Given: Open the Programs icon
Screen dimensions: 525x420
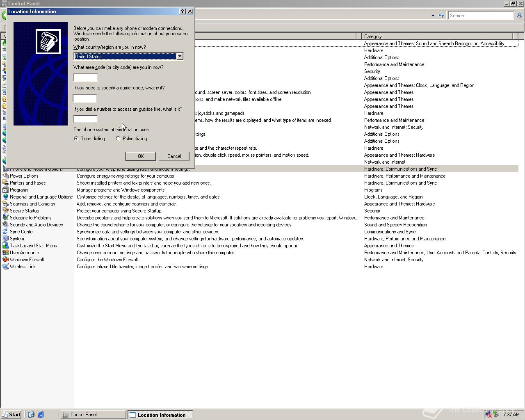Looking at the screenshot, I should click(x=5, y=190).
